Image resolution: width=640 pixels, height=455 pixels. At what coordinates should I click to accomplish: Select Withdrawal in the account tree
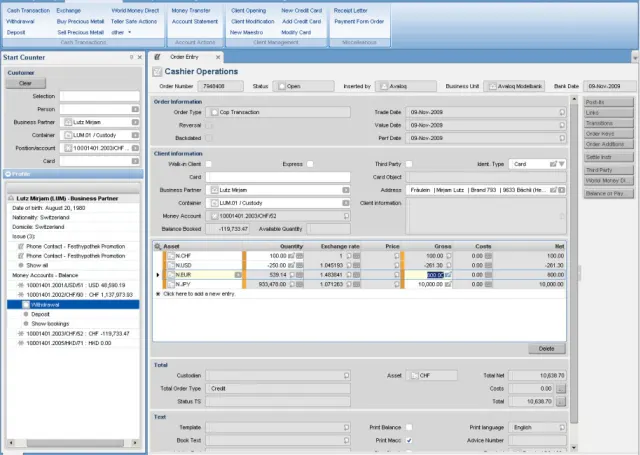click(45, 304)
